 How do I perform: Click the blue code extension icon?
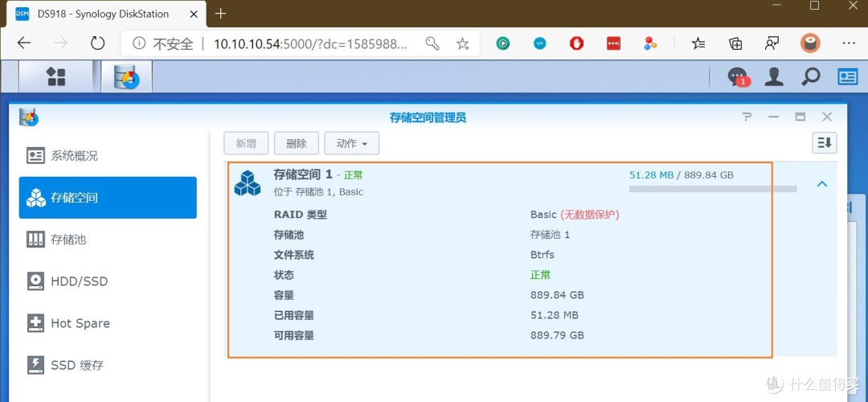tap(540, 43)
